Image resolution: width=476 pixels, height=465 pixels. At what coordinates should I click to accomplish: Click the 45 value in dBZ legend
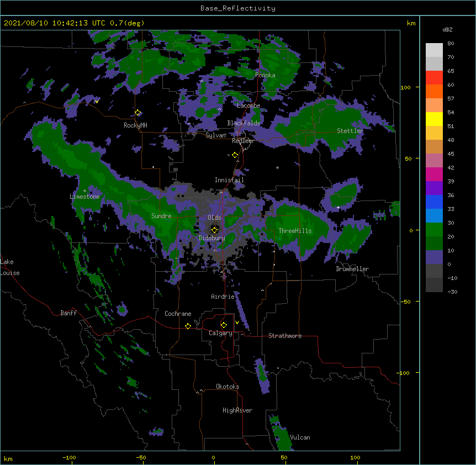pos(451,154)
